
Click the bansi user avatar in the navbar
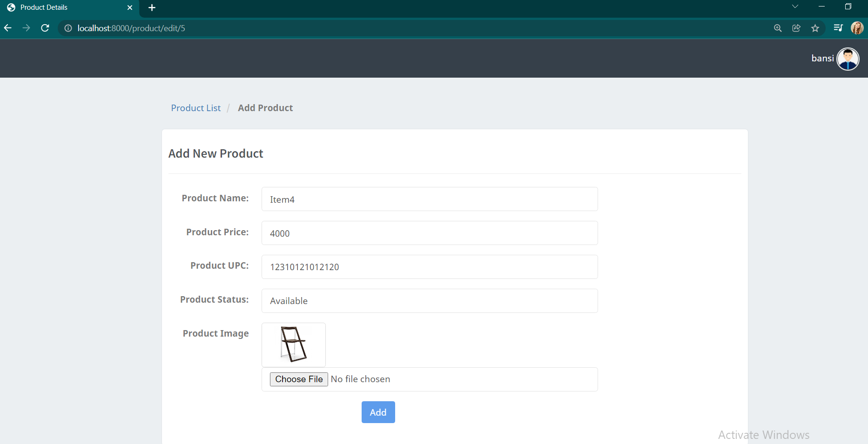[848, 59]
